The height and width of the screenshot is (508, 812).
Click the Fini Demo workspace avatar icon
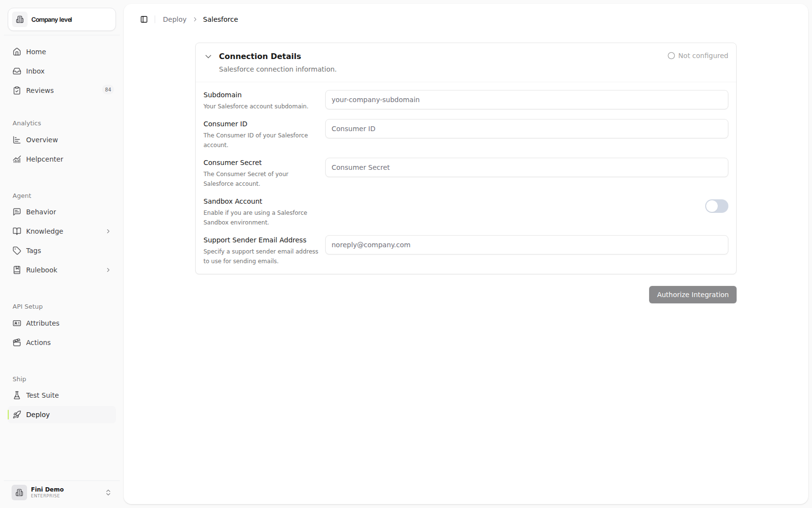point(19,493)
